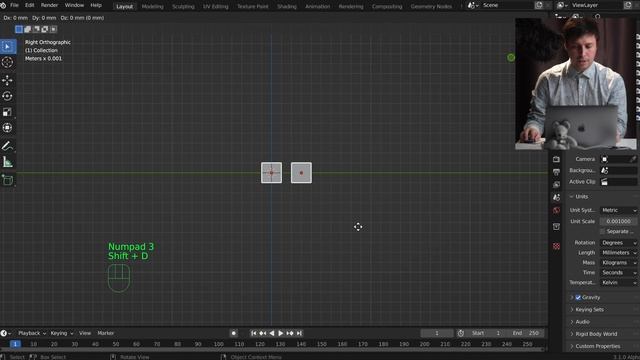Activate the Transform tool
The height and width of the screenshot is (360, 640).
[x=7, y=128]
